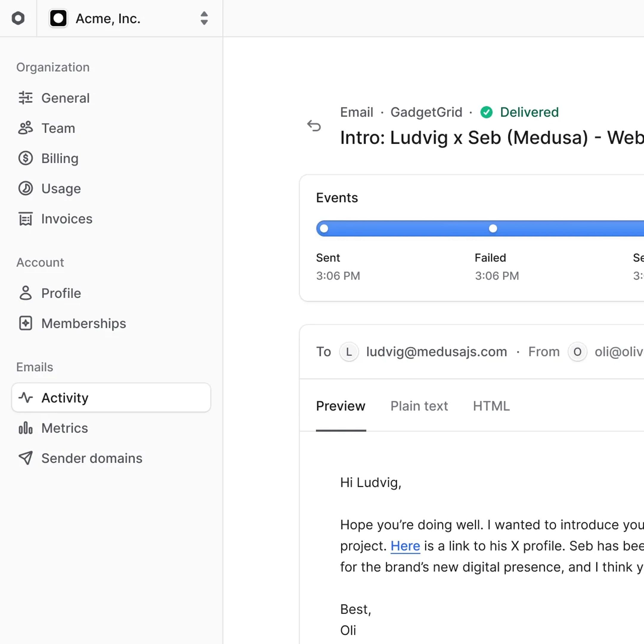Switch to the Plain text tab

[x=419, y=406]
